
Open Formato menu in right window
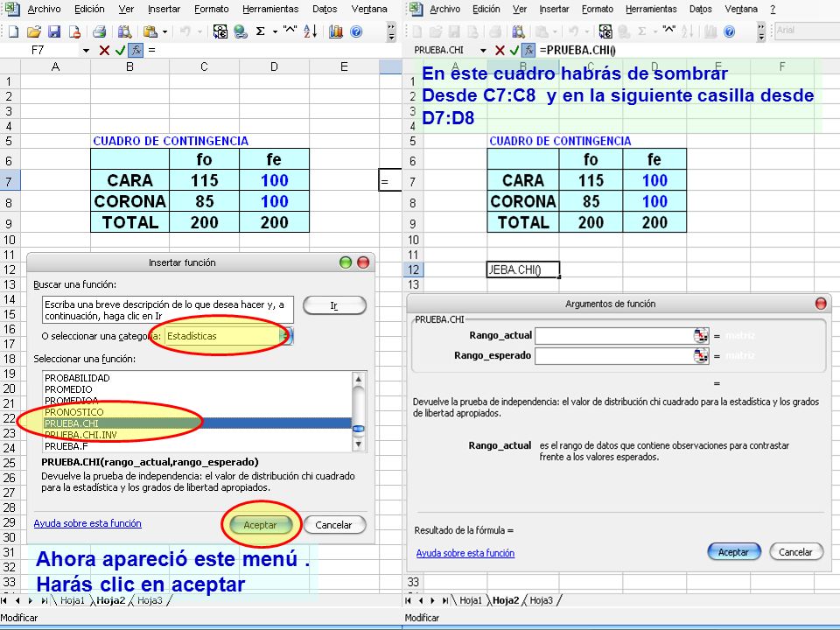[x=598, y=9]
